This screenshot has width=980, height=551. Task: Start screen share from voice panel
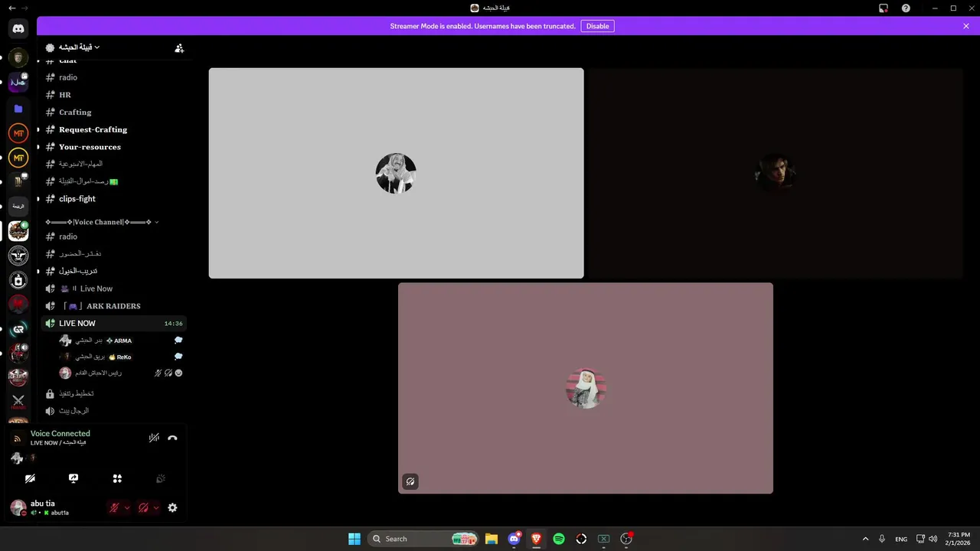click(73, 478)
